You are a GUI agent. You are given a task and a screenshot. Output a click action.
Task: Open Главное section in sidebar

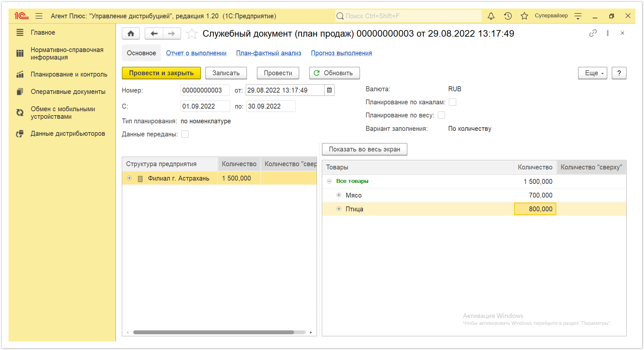click(43, 32)
